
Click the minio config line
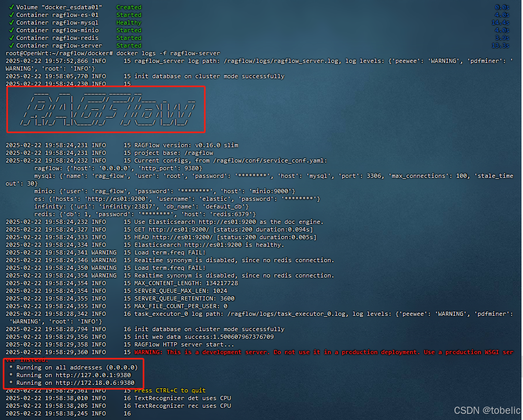tap(164, 191)
